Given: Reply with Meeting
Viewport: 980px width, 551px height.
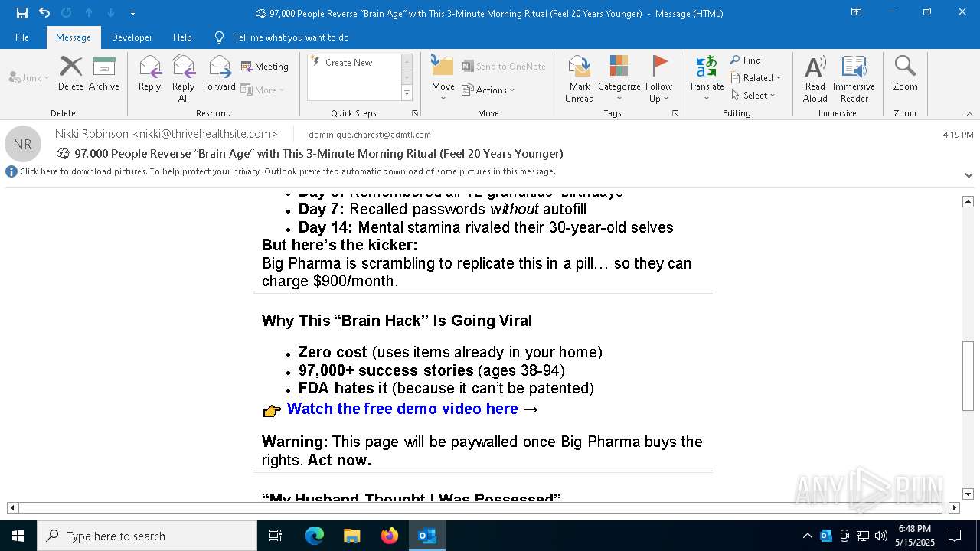Looking at the screenshot, I should [265, 67].
